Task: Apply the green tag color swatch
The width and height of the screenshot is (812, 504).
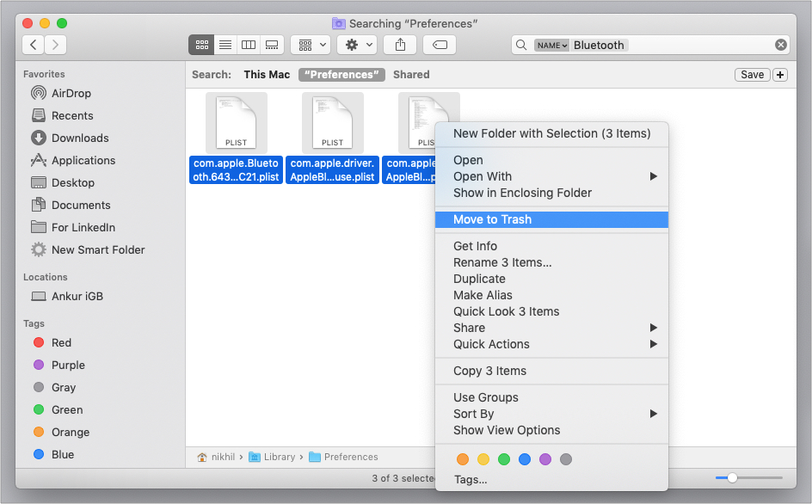Action: tap(504, 459)
